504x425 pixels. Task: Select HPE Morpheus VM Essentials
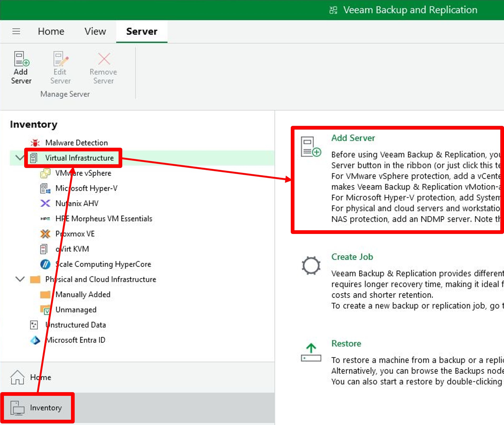click(x=104, y=219)
